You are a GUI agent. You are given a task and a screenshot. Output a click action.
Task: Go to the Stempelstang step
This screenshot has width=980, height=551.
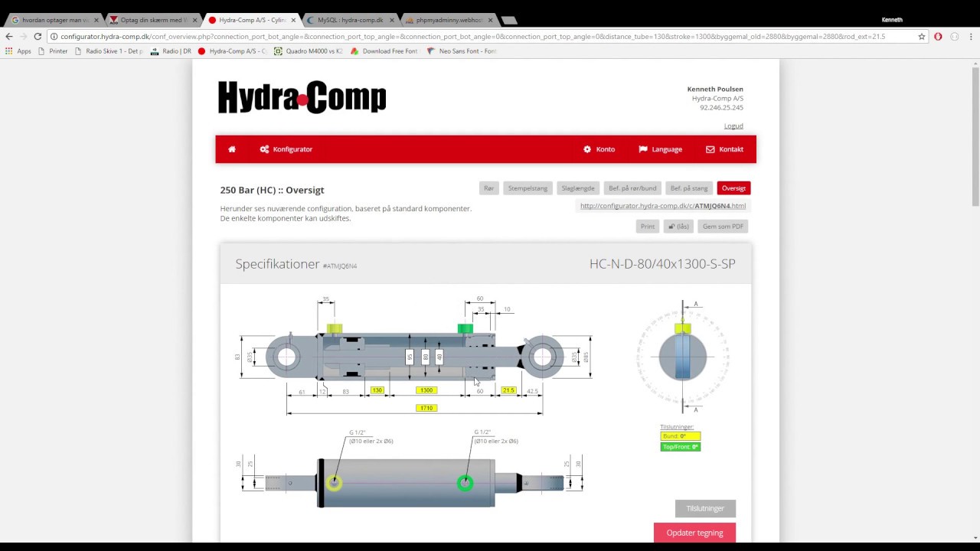click(x=528, y=188)
